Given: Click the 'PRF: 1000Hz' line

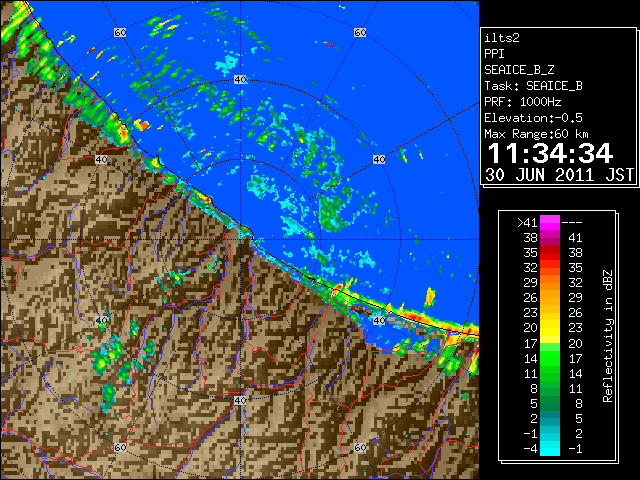Looking at the screenshot, I should pyautogui.click(x=523, y=102).
